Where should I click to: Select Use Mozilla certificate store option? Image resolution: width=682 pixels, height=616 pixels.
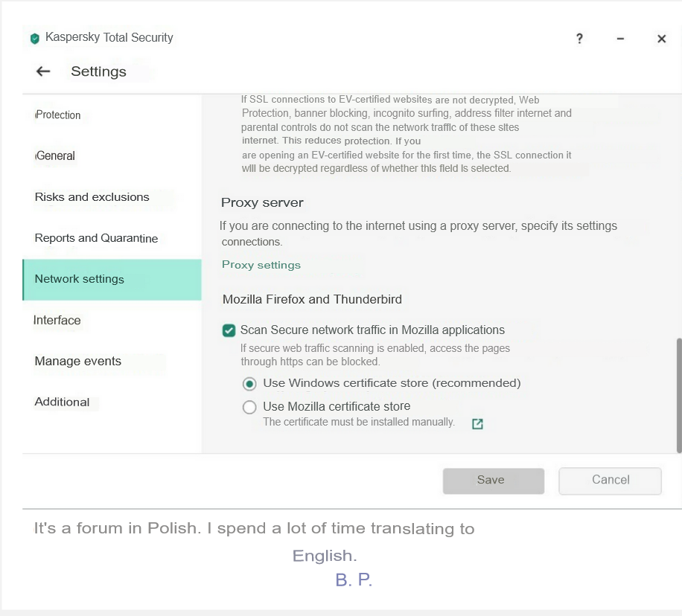(249, 407)
